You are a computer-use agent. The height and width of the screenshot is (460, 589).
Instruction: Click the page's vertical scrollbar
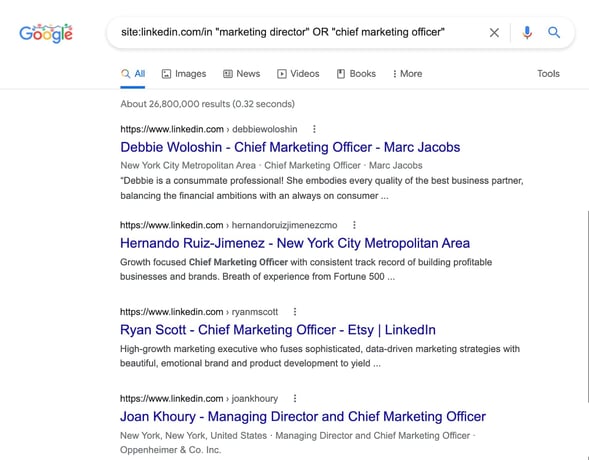(587, 306)
